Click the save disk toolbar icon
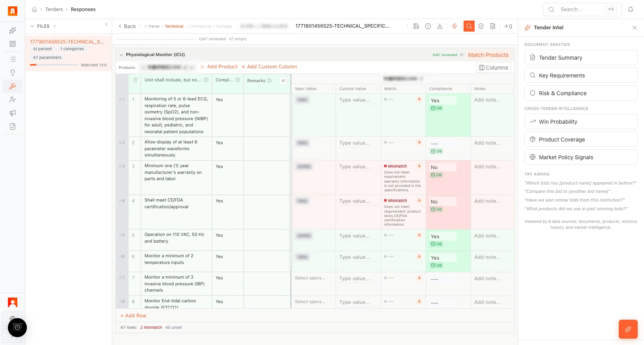 (416, 26)
